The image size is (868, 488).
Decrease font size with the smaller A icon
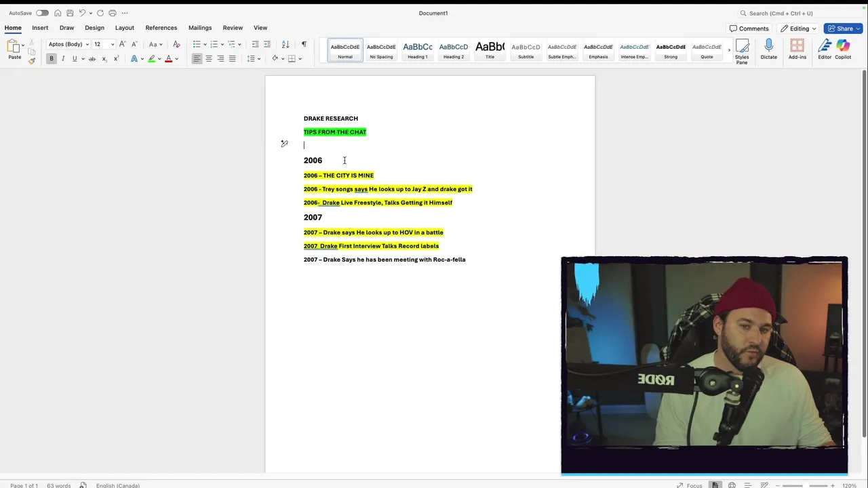[134, 44]
